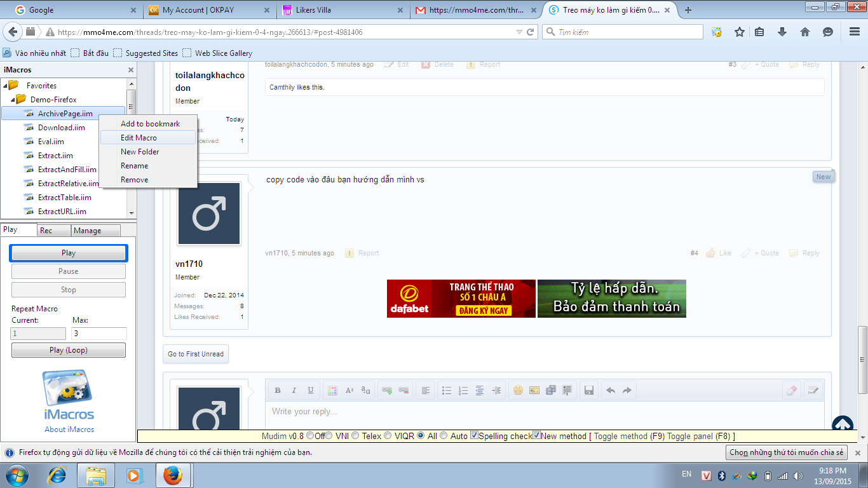Open the Firefox hamburger menu
The width and height of the screenshot is (868, 488).
pyautogui.click(x=855, y=32)
